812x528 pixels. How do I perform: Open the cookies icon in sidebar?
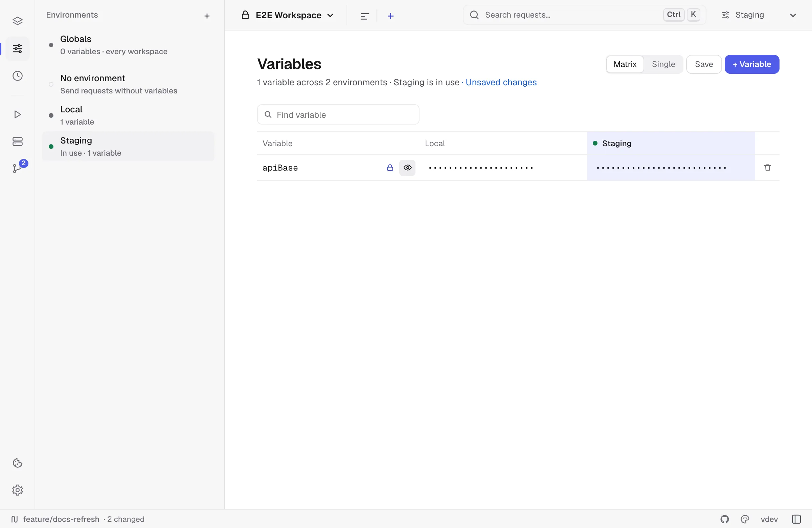tap(17, 463)
